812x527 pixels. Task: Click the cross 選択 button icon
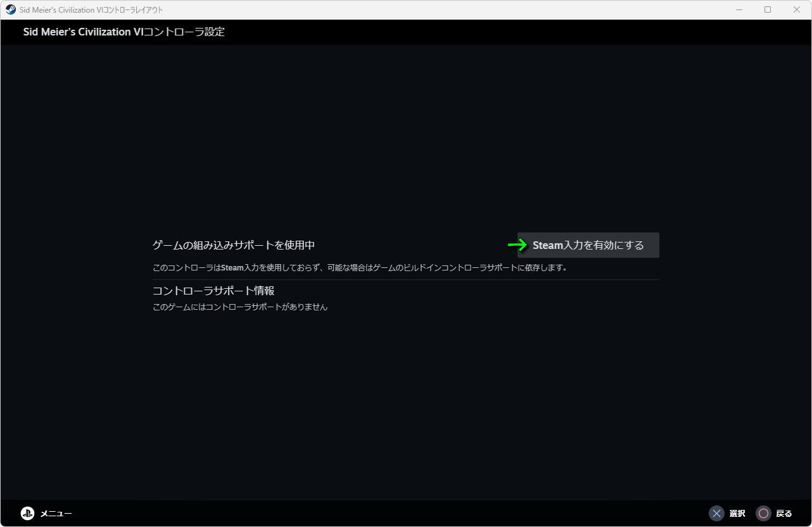716,514
